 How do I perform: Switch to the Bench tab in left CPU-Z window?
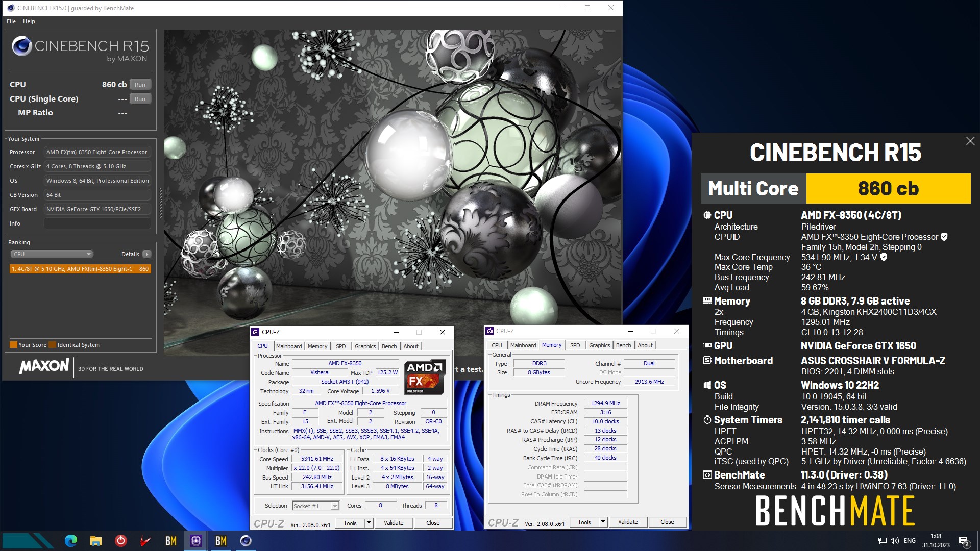(389, 346)
